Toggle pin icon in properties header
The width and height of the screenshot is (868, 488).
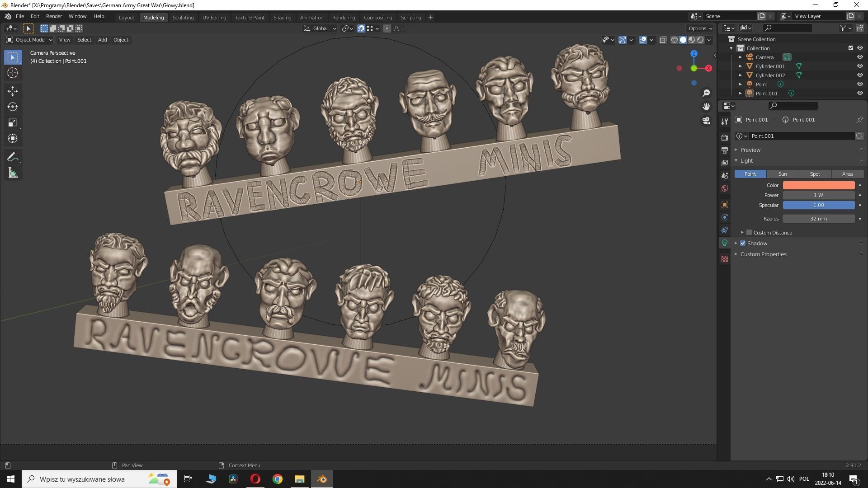(859, 120)
